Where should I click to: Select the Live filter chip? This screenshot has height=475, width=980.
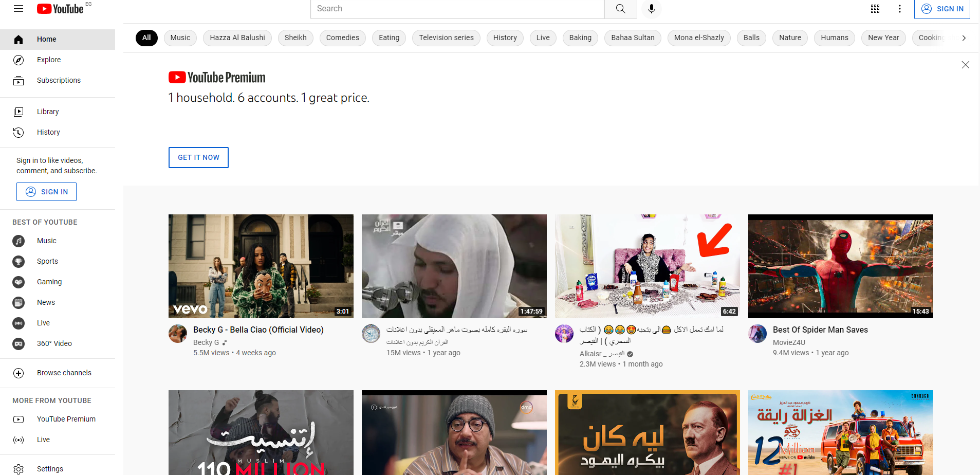click(543, 38)
